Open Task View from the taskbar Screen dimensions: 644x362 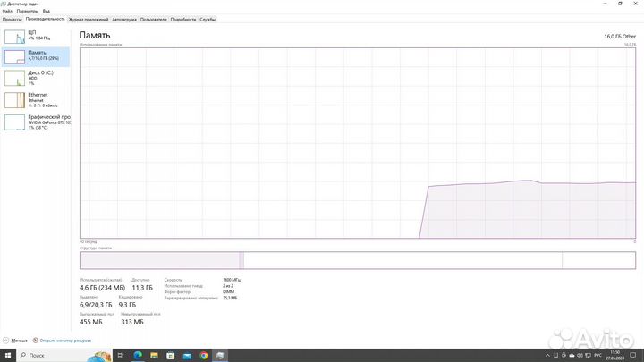click(122, 355)
